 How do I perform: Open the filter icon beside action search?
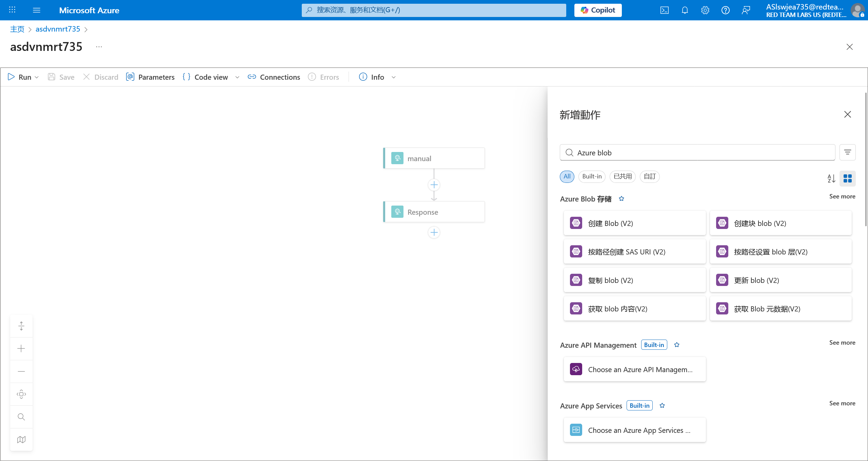click(847, 152)
